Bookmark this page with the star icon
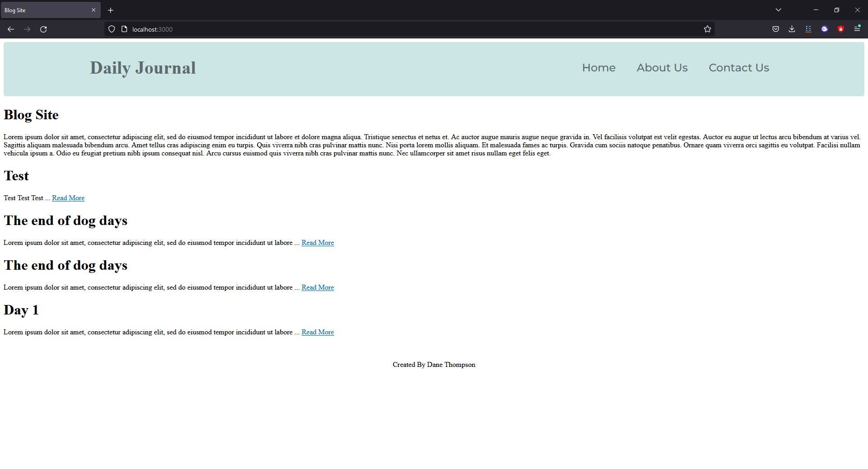Viewport: 868px width, 469px height. (x=708, y=29)
